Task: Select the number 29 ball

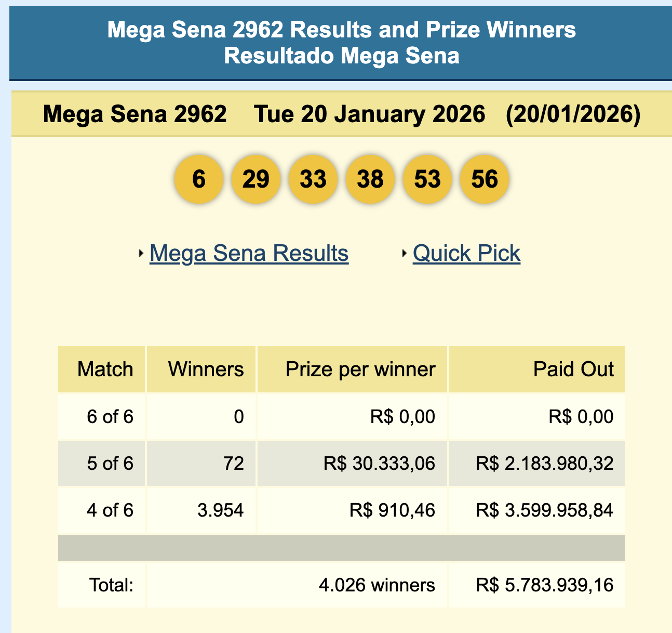Action: pos(256,179)
